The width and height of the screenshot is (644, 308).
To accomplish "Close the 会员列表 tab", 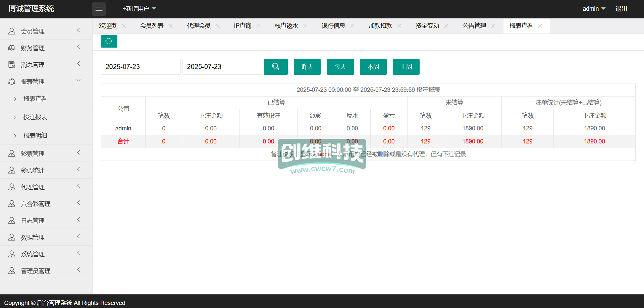I will click(x=171, y=26).
